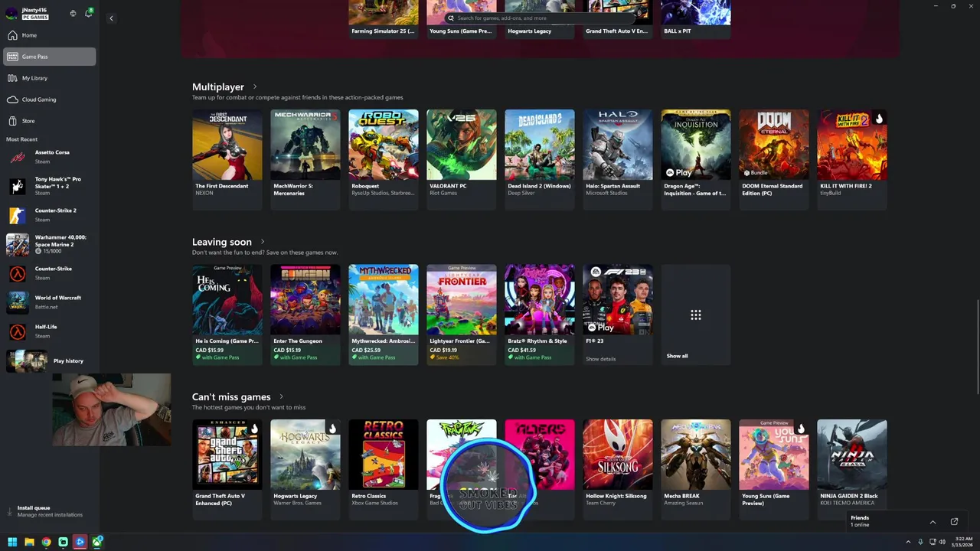980x551 pixels.
Task: Open the Mecha BREAK tile
Action: 695,469
